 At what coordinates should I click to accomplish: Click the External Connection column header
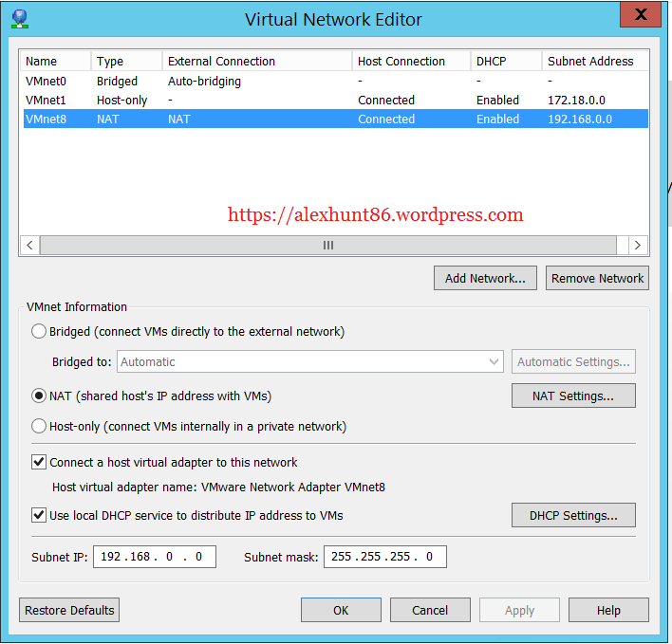click(257, 62)
